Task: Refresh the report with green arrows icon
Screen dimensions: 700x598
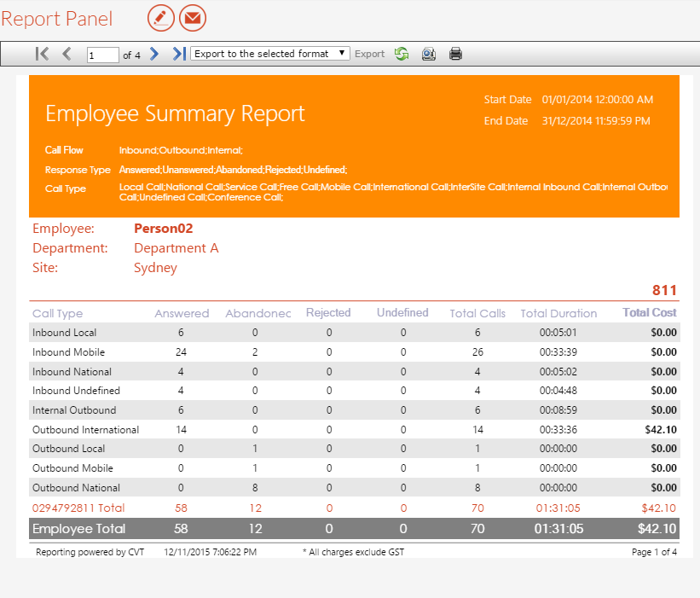Action: point(402,54)
